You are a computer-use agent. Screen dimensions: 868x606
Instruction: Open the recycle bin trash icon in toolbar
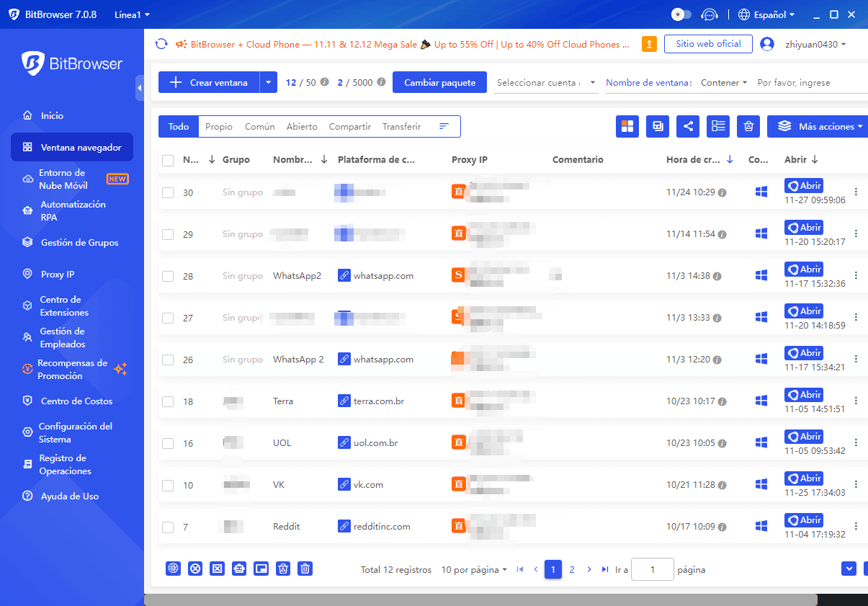[x=748, y=126]
